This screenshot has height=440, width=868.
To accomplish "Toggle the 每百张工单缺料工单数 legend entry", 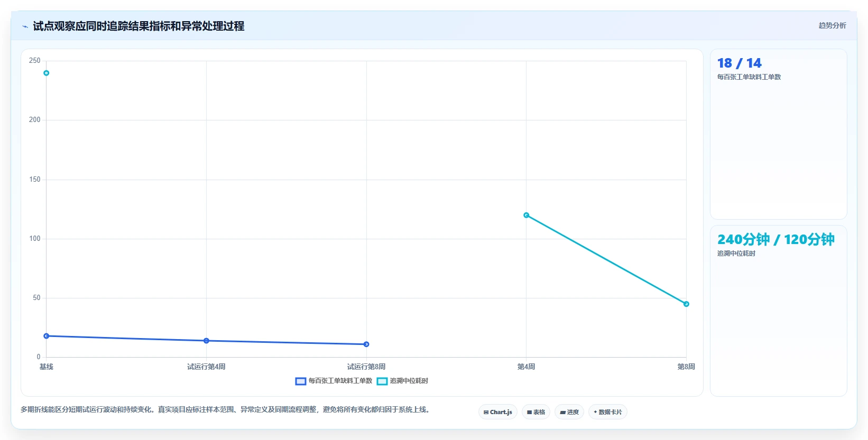I will click(x=334, y=381).
